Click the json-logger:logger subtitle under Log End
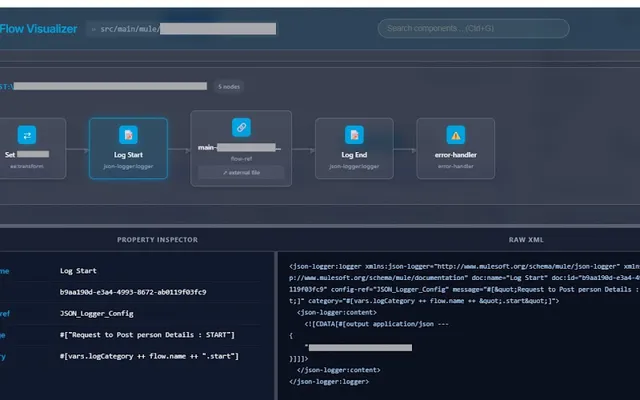The image size is (640, 400). point(354,167)
